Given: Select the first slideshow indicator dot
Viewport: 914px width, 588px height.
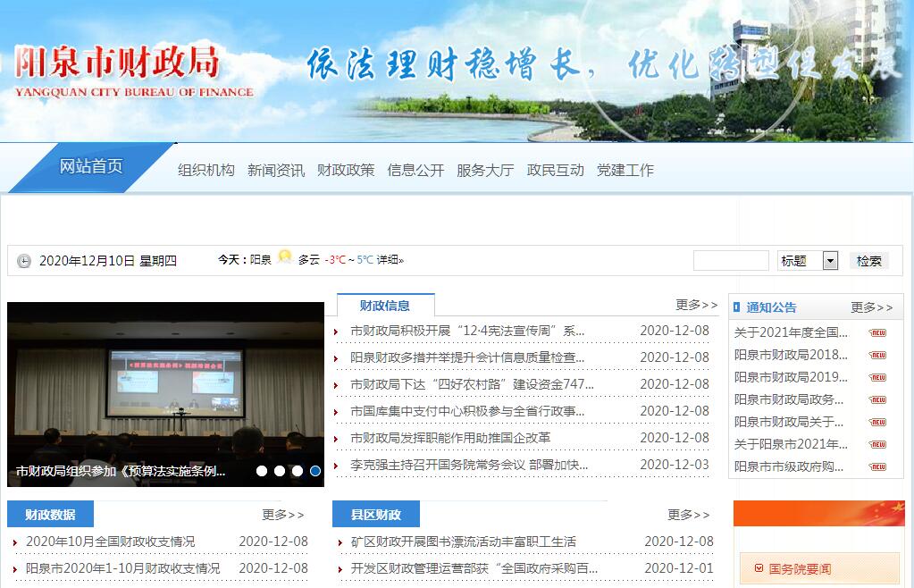Looking at the screenshot, I should coord(262,471).
